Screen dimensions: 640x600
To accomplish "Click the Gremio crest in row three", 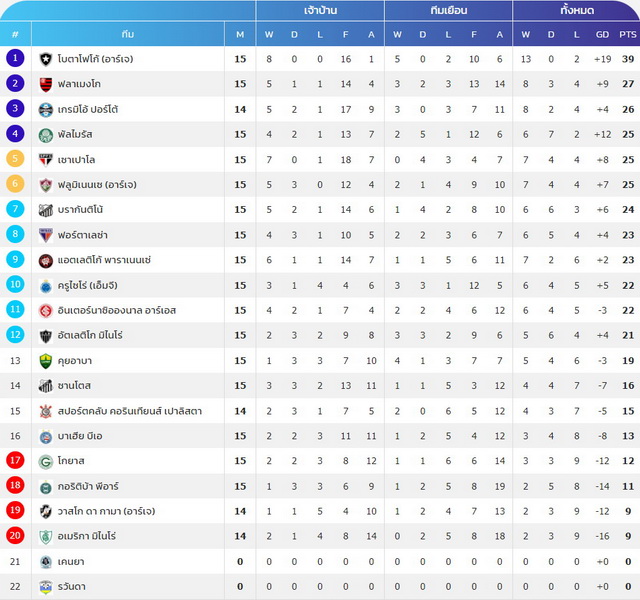I will 46,109.
